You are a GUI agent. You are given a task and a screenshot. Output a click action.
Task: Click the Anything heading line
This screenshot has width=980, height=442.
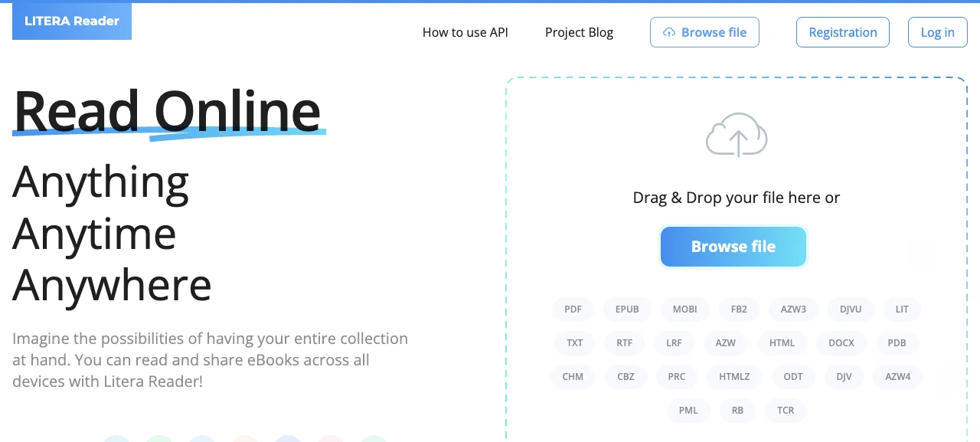point(100,184)
